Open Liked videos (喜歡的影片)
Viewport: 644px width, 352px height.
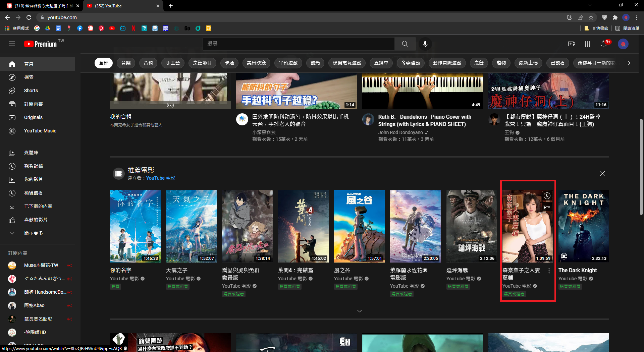(x=38, y=220)
